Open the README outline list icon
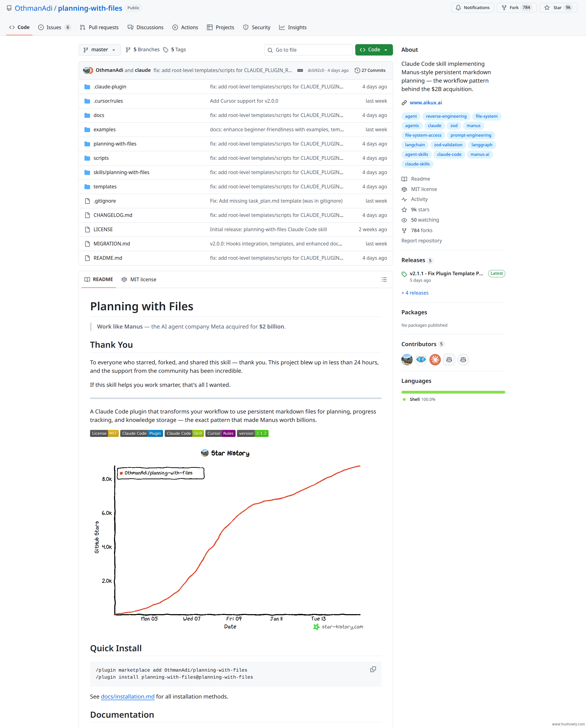 [384, 280]
